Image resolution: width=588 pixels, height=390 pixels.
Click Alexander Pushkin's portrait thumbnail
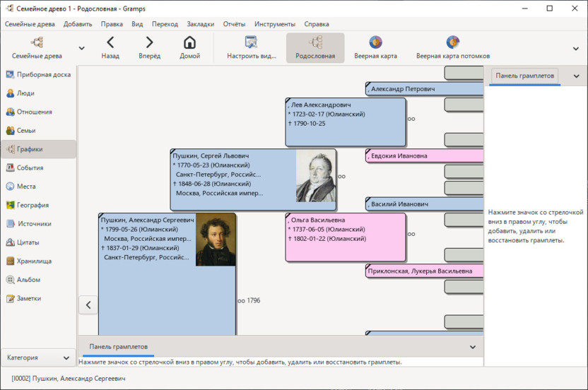(216, 240)
